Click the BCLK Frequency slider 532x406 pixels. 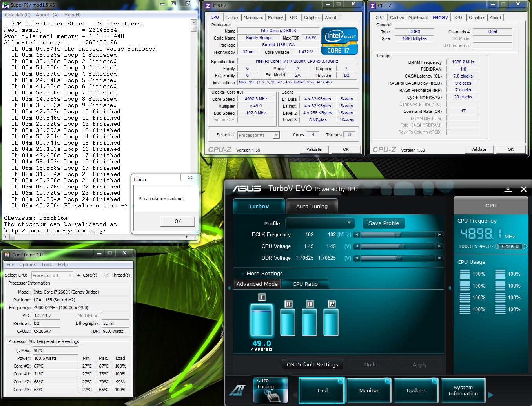(398, 235)
